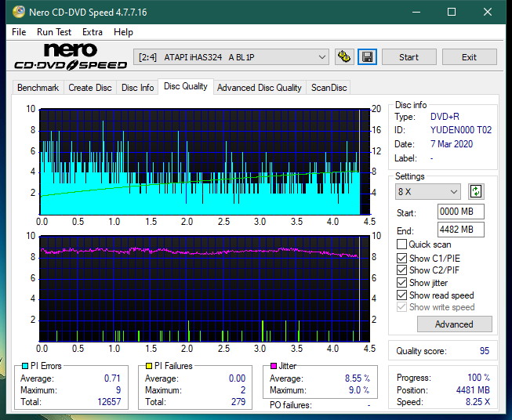The width and height of the screenshot is (512, 420).
Task: Click the Position 4481 MB value
Action: [x=473, y=390]
